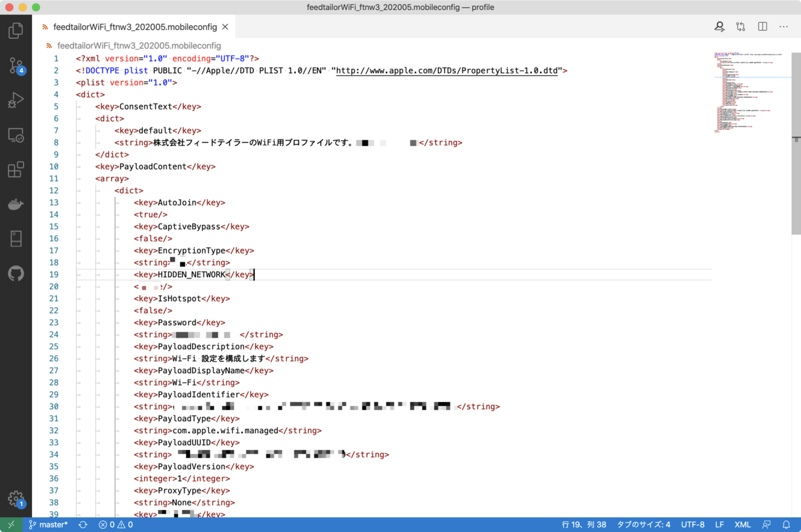Image resolution: width=801 pixels, height=532 pixels.
Task: Click the remote window indicator in status bar
Action: (11, 525)
